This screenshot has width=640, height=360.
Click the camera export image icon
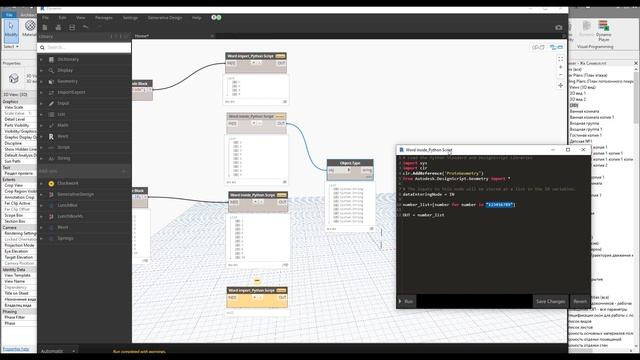pos(559,27)
